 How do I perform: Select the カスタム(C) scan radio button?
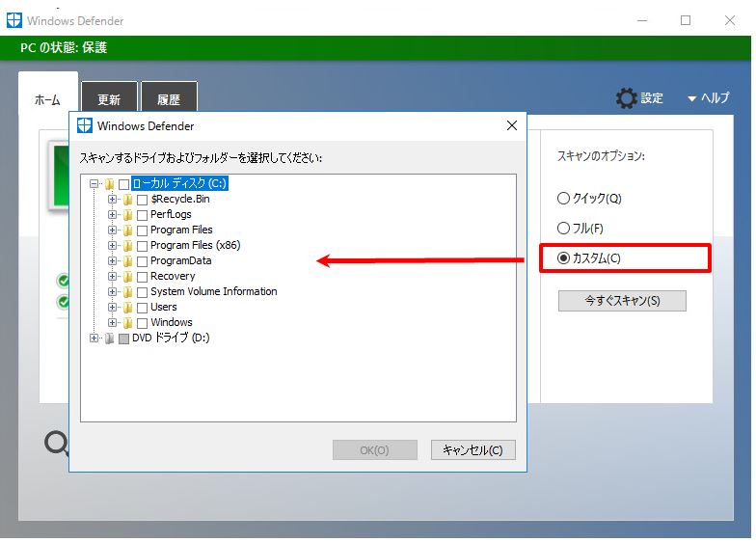[x=563, y=258]
